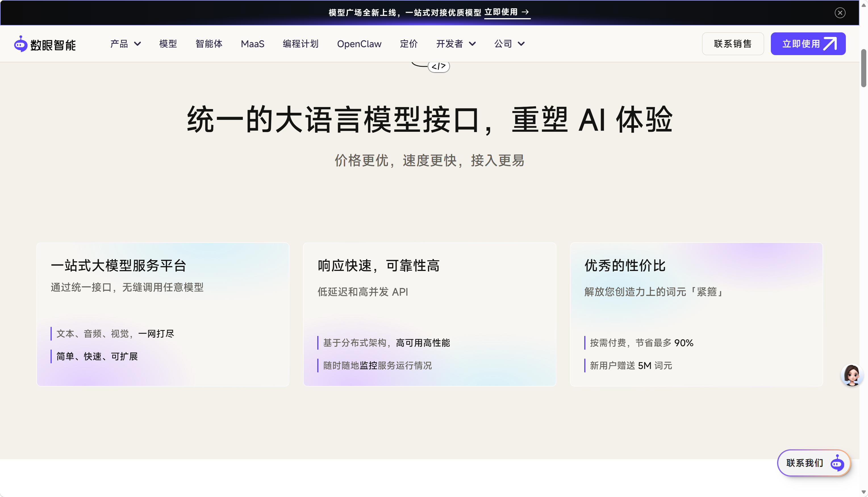Viewport: 868px width, 497px height.
Task: Open the avatar customer service assistant
Action: pos(852,375)
